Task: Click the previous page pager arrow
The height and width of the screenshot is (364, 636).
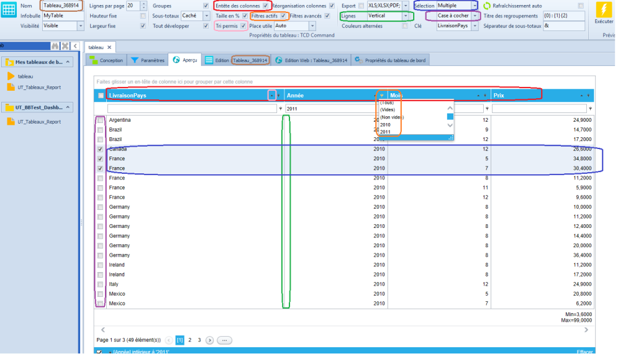Action: 169,340
